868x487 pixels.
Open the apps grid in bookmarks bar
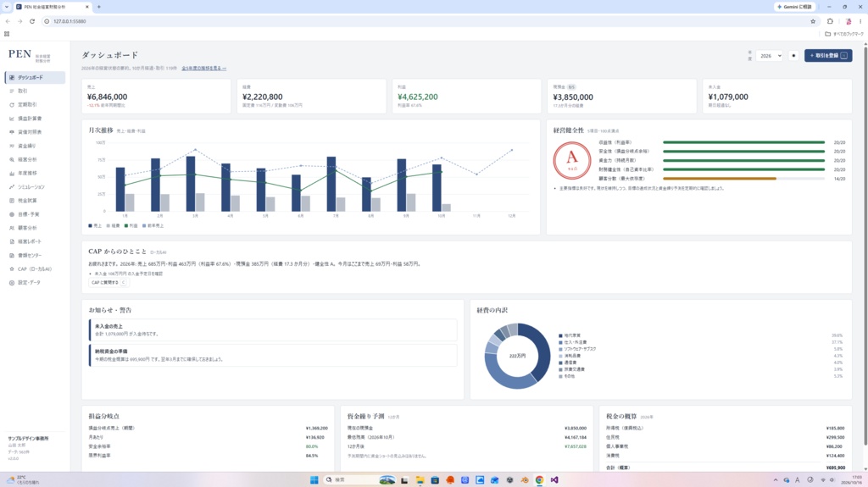click(x=7, y=34)
